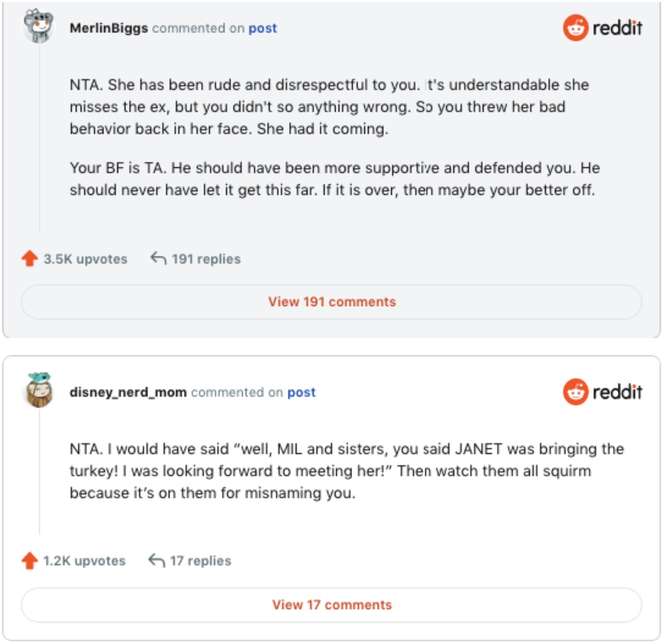Click the '191 replies' text
The width and height of the screenshot is (672, 643).
pos(206,259)
